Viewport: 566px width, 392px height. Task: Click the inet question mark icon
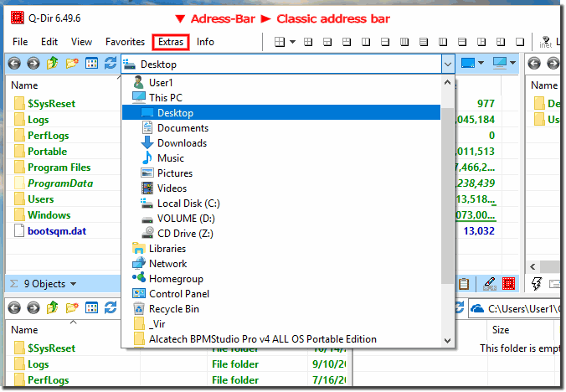(545, 42)
